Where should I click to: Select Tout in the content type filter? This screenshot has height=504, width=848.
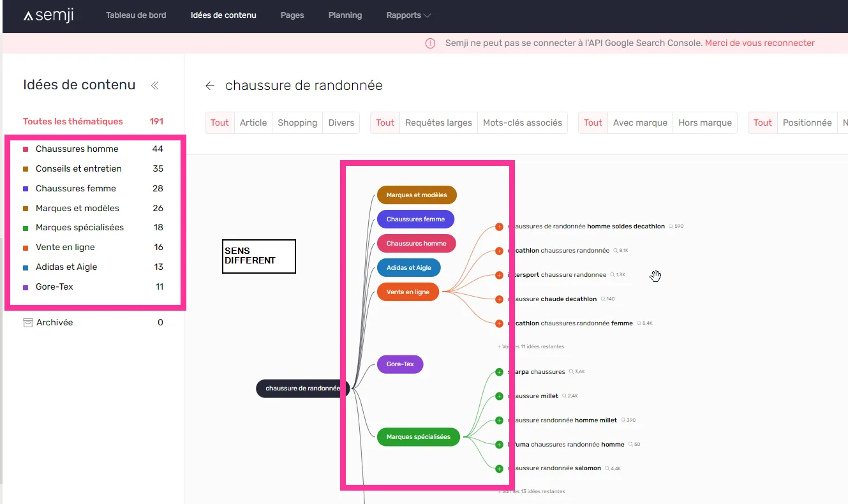219,122
